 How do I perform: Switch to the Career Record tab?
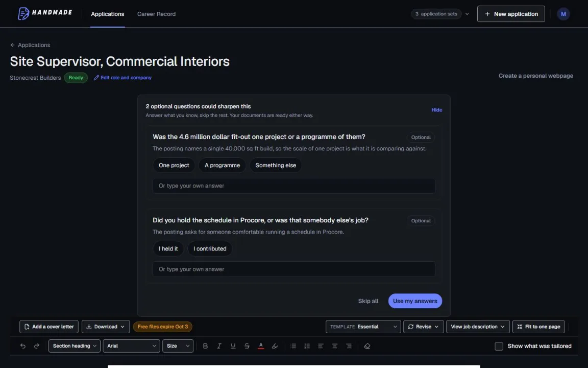(156, 14)
